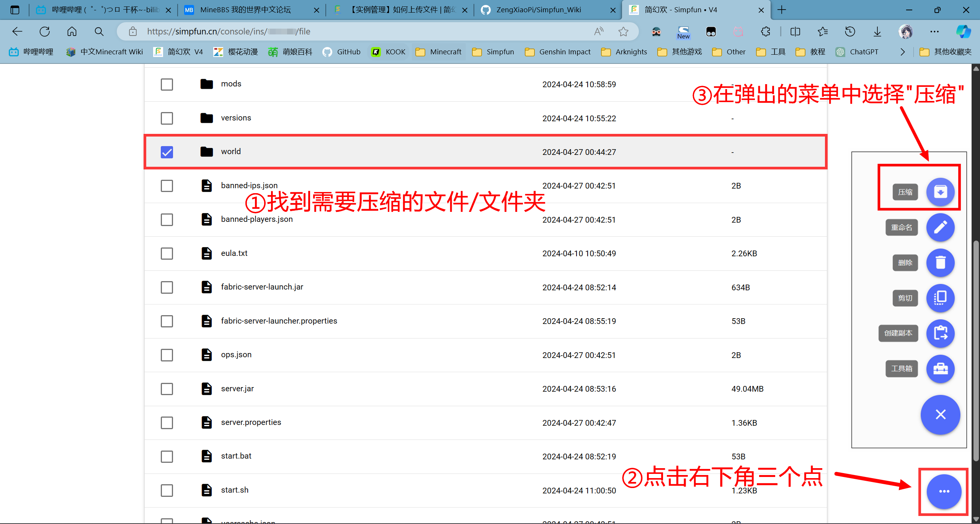Open a new browser tab with plus
Image resolution: width=980 pixels, height=524 pixels.
point(782,10)
